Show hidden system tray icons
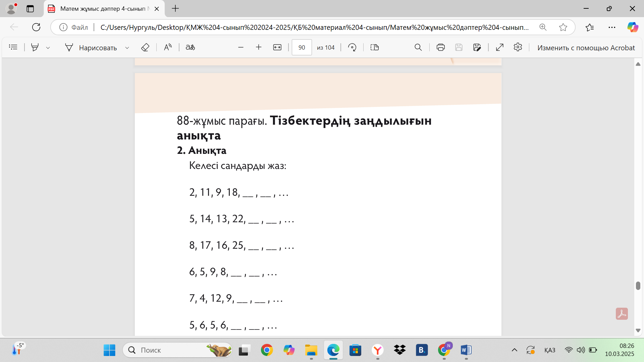Image resolution: width=644 pixels, height=362 pixels. (x=514, y=350)
